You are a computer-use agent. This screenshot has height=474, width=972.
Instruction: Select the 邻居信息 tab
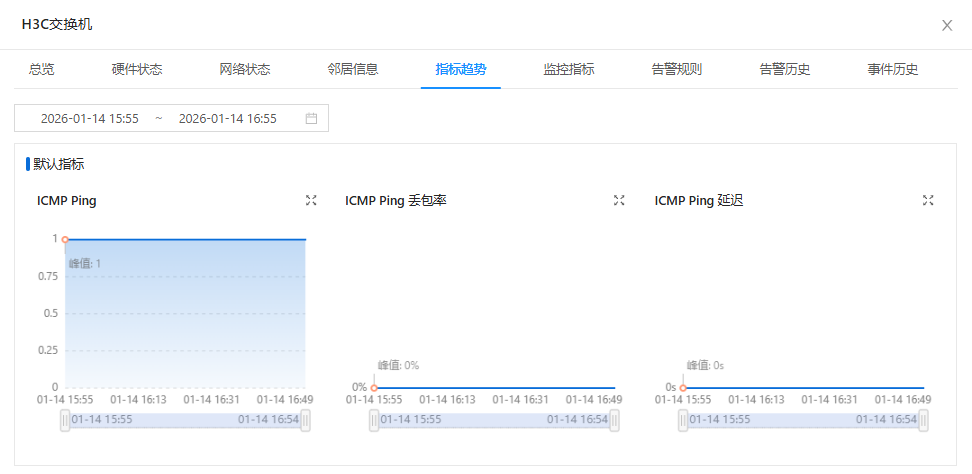tap(353, 69)
